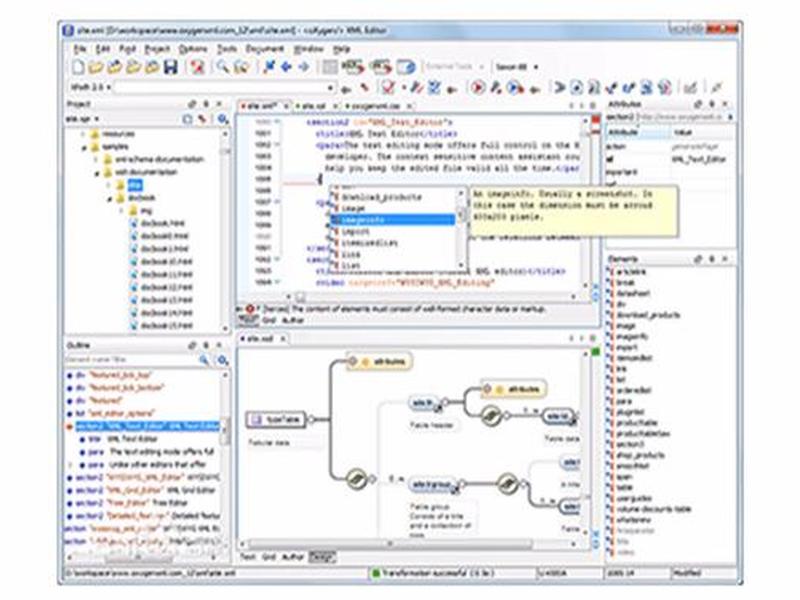
Task: Switch upper editor to Grid mode
Action: click(x=269, y=320)
